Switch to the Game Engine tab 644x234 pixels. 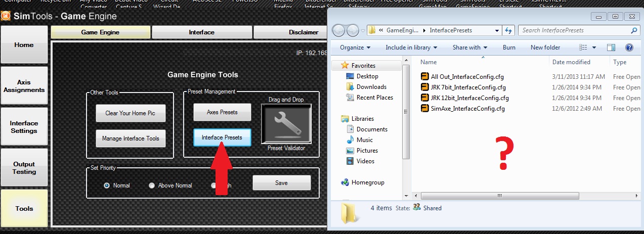(x=100, y=32)
